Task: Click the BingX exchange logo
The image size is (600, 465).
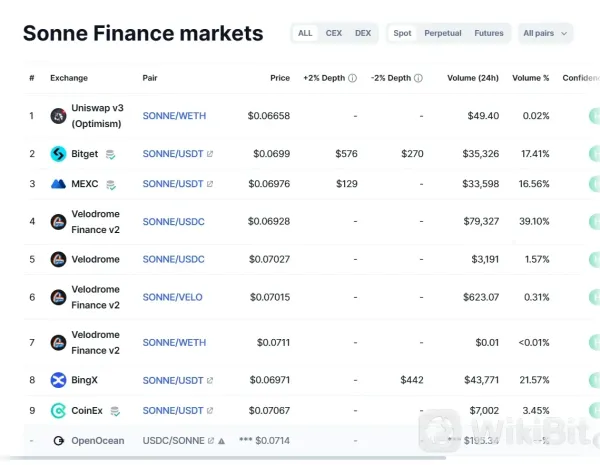Action: (58, 380)
